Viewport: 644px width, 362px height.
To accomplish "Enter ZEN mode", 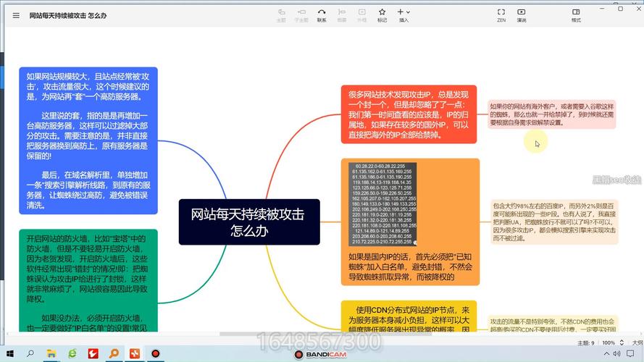I will point(501,15).
